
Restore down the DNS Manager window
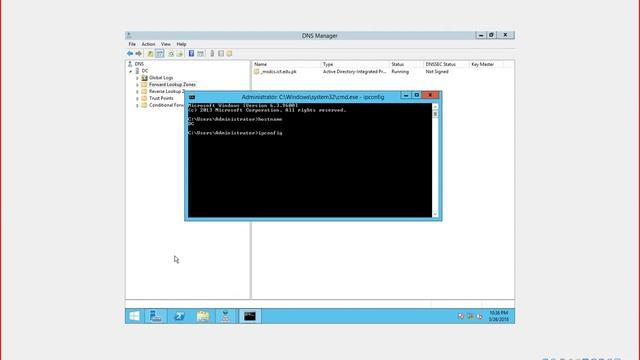(x=491, y=36)
